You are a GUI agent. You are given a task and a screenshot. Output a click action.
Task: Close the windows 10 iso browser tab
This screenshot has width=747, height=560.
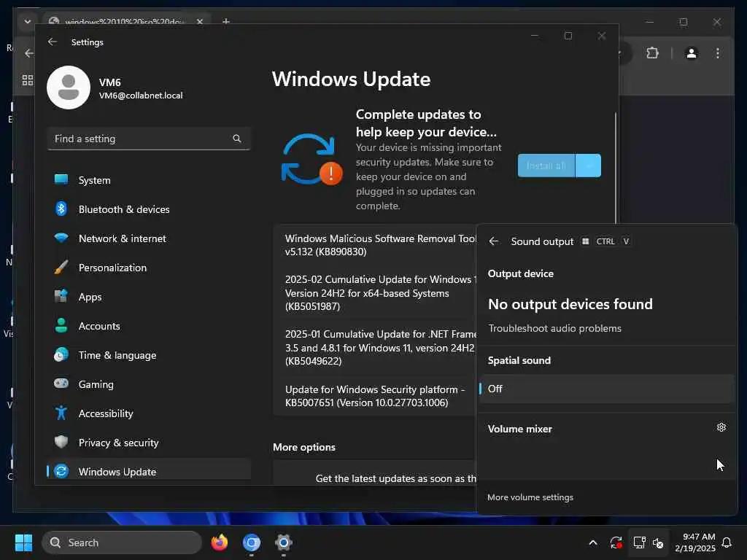[200, 21]
